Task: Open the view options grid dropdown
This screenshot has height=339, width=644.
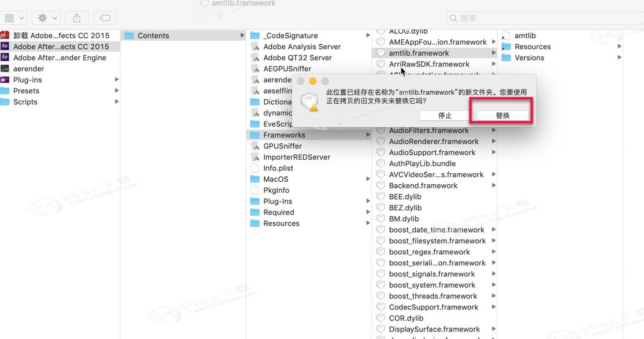Action: coord(13,18)
